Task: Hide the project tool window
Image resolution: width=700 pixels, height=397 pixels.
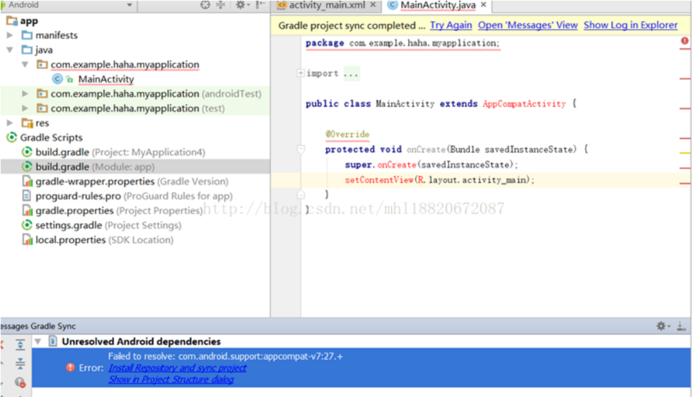Action: [x=260, y=5]
